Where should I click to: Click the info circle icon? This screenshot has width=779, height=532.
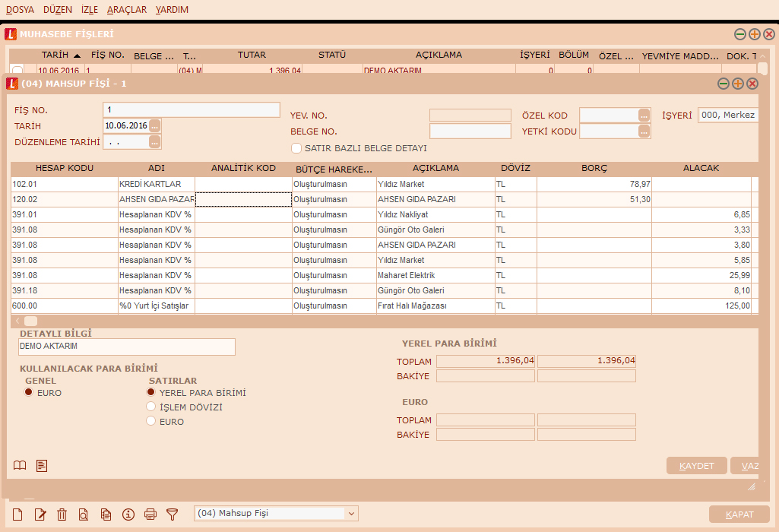coord(128,514)
